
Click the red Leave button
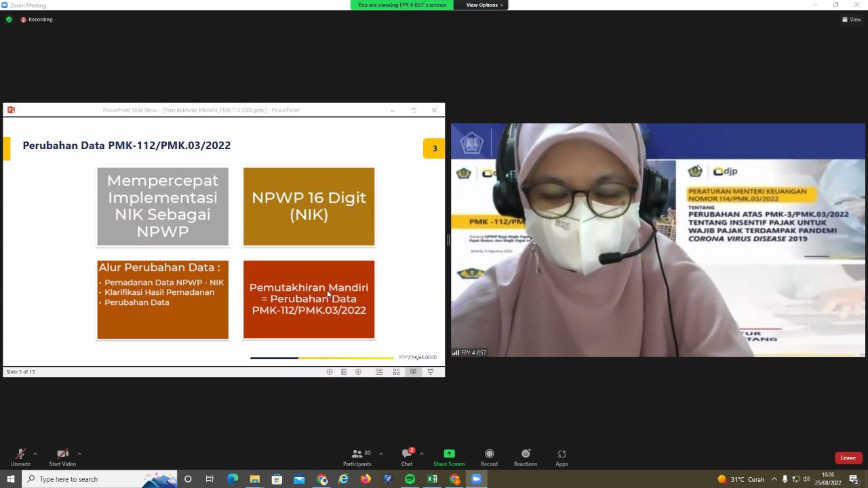(x=848, y=457)
